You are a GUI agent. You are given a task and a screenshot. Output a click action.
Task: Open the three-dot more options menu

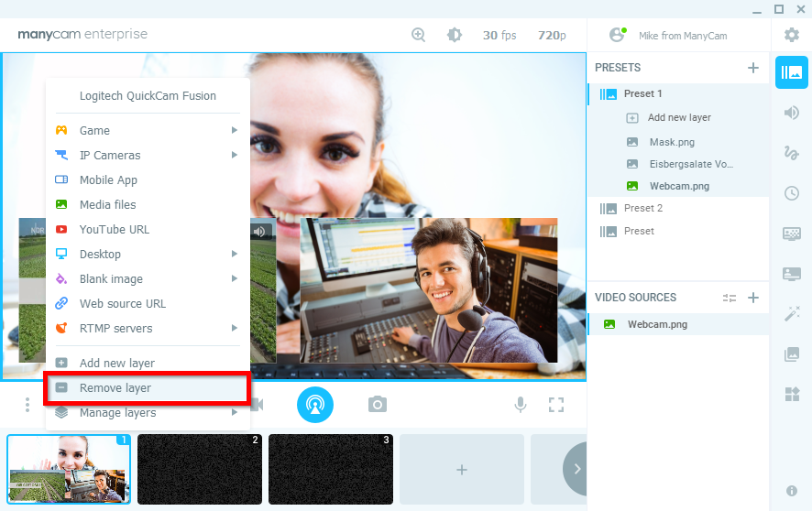pyautogui.click(x=27, y=405)
